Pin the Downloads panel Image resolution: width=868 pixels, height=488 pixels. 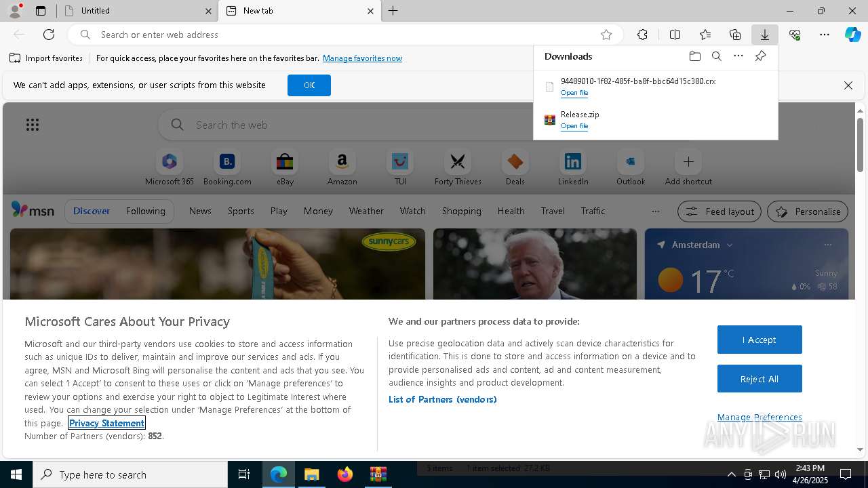(x=761, y=56)
